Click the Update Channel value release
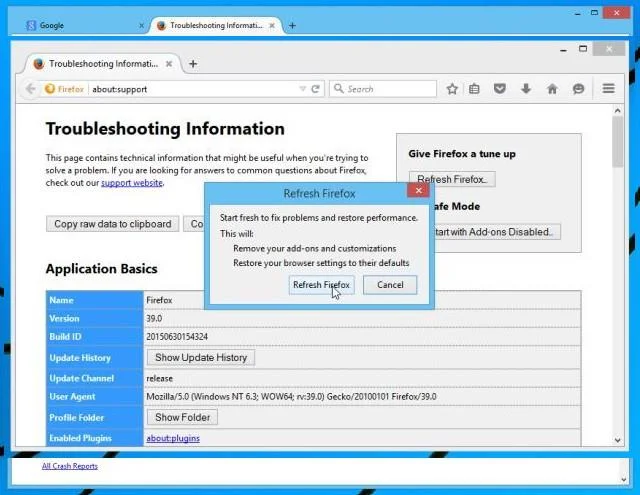This screenshot has width=640, height=495. click(x=160, y=379)
